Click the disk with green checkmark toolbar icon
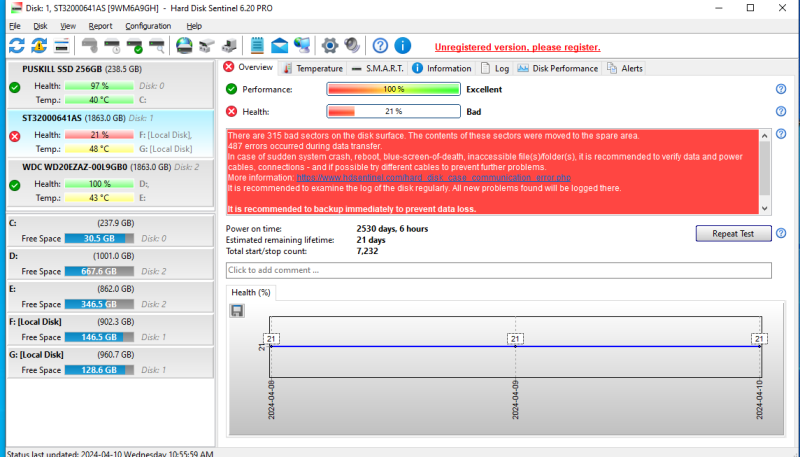 (x=135, y=46)
